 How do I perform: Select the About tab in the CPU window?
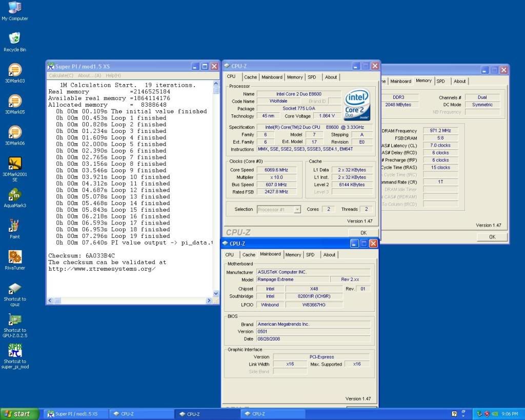coord(331,77)
